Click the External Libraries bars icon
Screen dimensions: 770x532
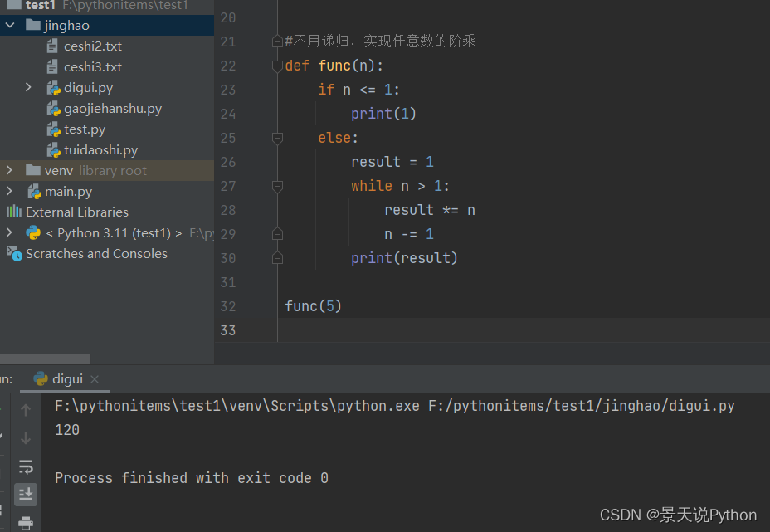[x=14, y=212]
